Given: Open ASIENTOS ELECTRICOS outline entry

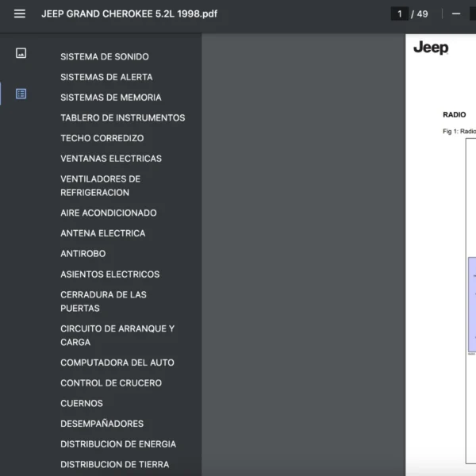Looking at the screenshot, I should pyautogui.click(x=110, y=274).
